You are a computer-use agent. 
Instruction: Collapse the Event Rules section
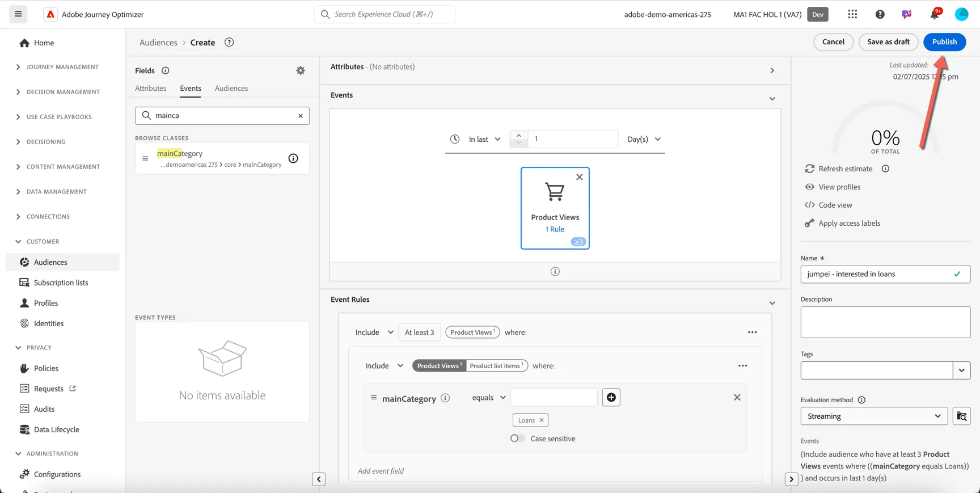click(x=772, y=303)
